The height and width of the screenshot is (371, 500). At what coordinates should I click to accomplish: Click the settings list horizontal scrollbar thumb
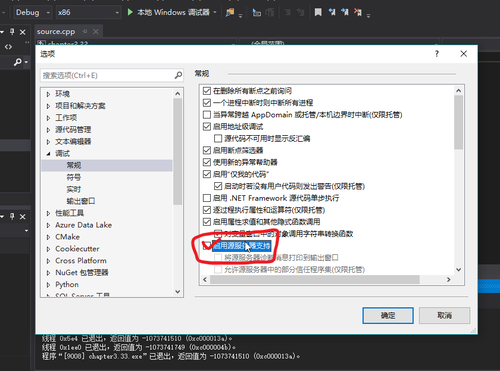pyautogui.click(x=315, y=279)
